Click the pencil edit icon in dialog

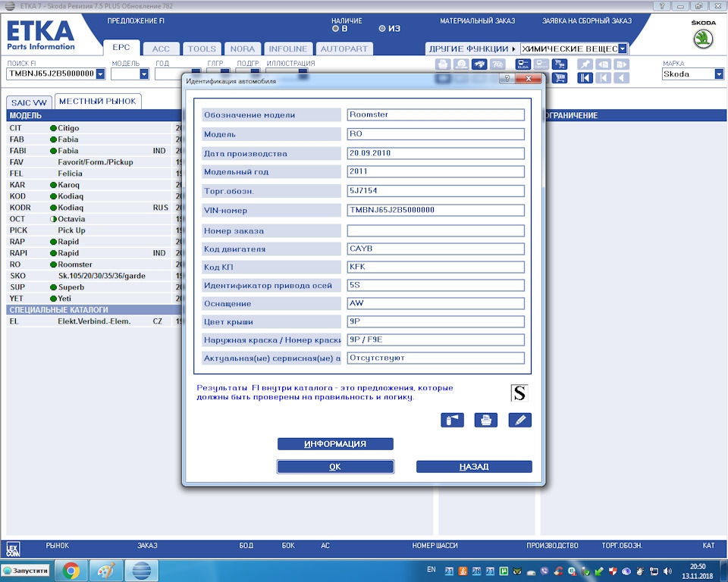pyautogui.click(x=519, y=420)
